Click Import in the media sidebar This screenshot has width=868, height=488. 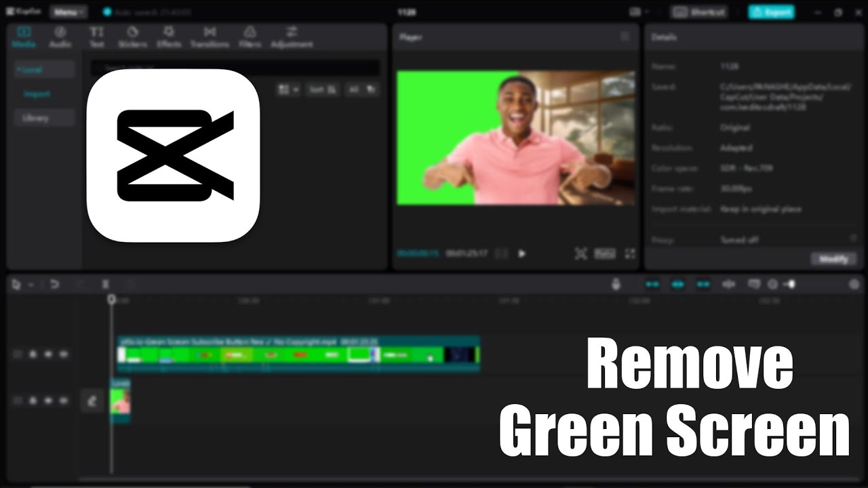(37, 94)
